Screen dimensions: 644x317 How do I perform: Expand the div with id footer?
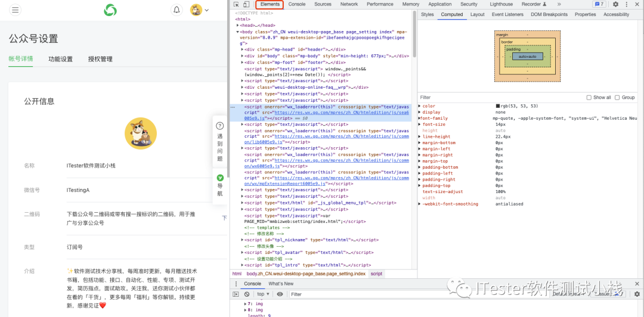tap(242, 63)
